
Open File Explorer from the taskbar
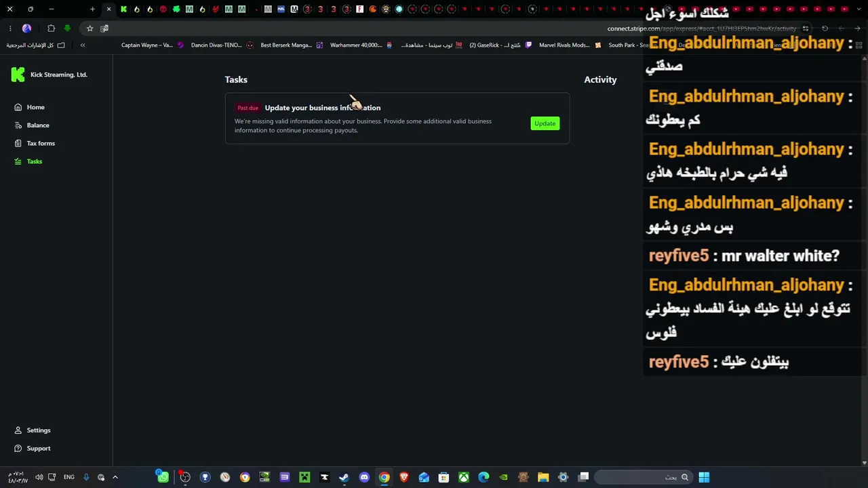pyautogui.click(x=543, y=477)
